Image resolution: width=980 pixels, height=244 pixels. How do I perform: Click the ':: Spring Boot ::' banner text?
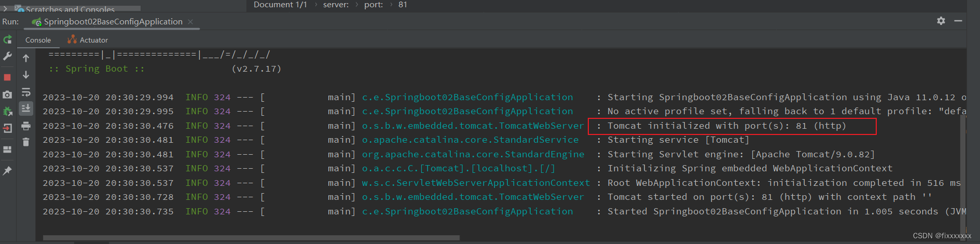coord(96,69)
